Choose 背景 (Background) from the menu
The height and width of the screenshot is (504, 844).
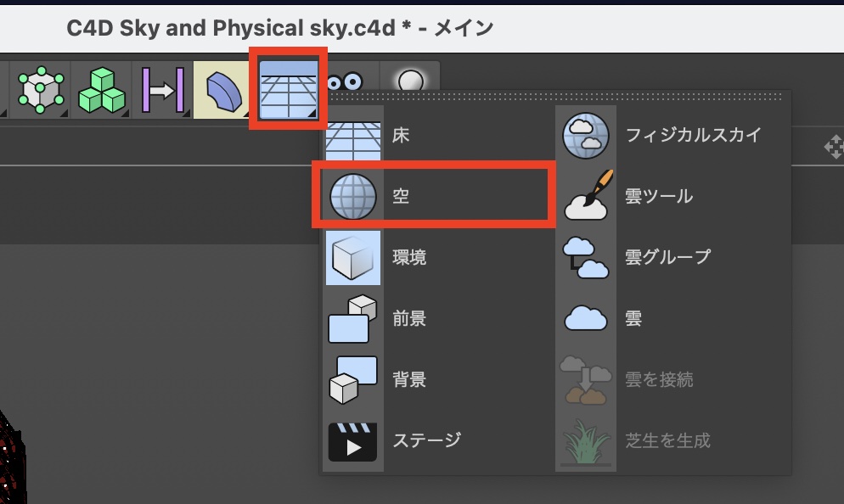coord(352,379)
